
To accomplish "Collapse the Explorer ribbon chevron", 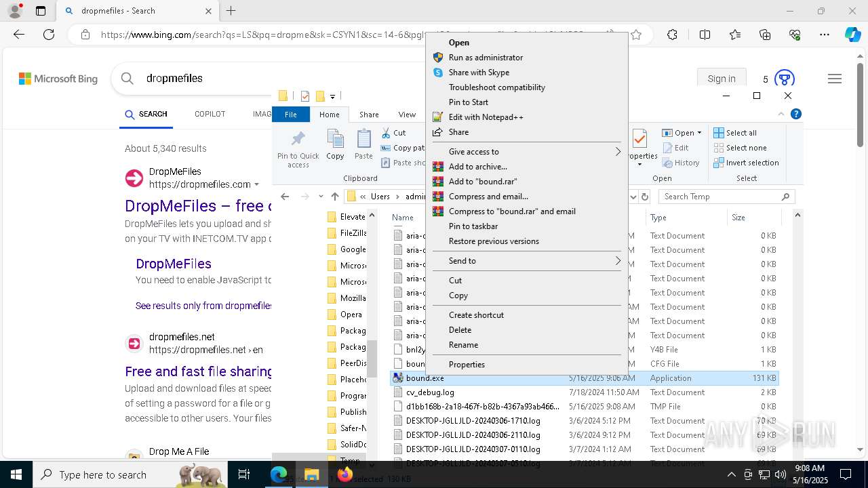I will 781,114.
